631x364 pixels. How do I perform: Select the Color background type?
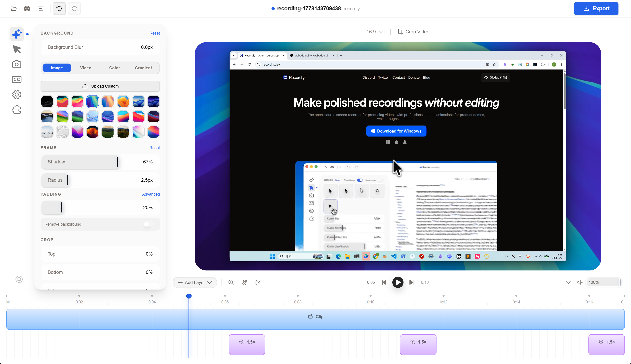click(x=114, y=68)
